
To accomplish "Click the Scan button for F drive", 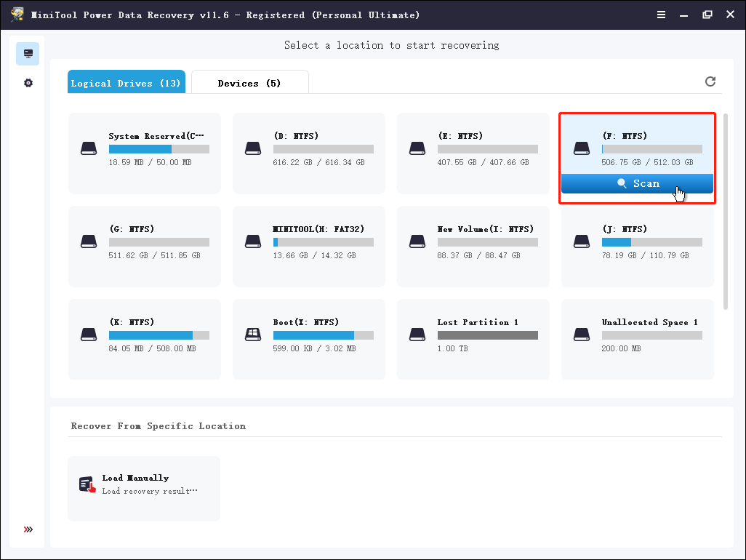I will (x=637, y=184).
